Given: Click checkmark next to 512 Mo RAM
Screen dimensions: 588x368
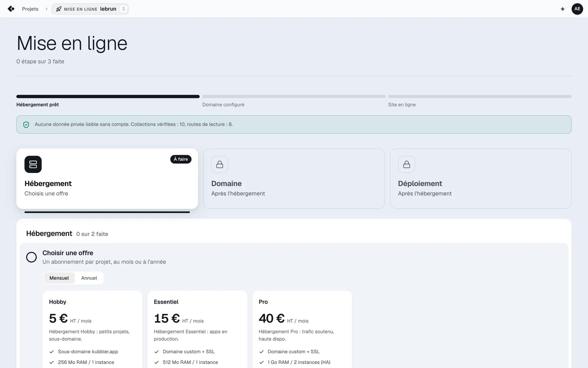Looking at the screenshot, I should click(157, 362).
